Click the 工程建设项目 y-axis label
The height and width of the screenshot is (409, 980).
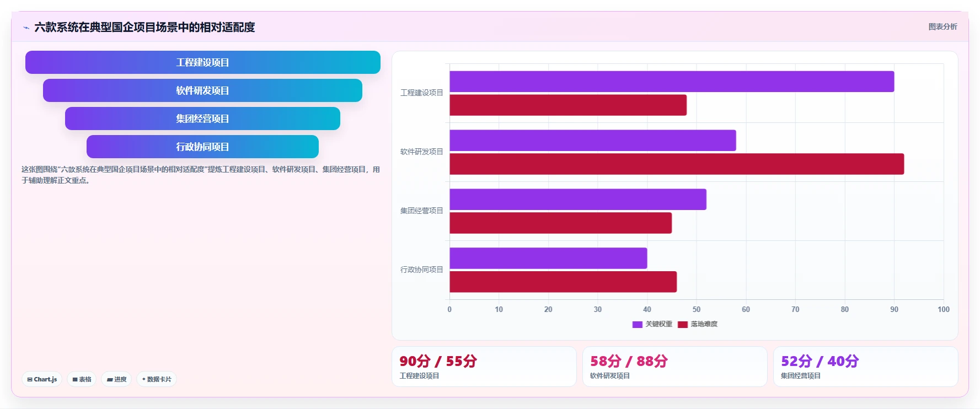pyautogui.click(x=422, y=93)
